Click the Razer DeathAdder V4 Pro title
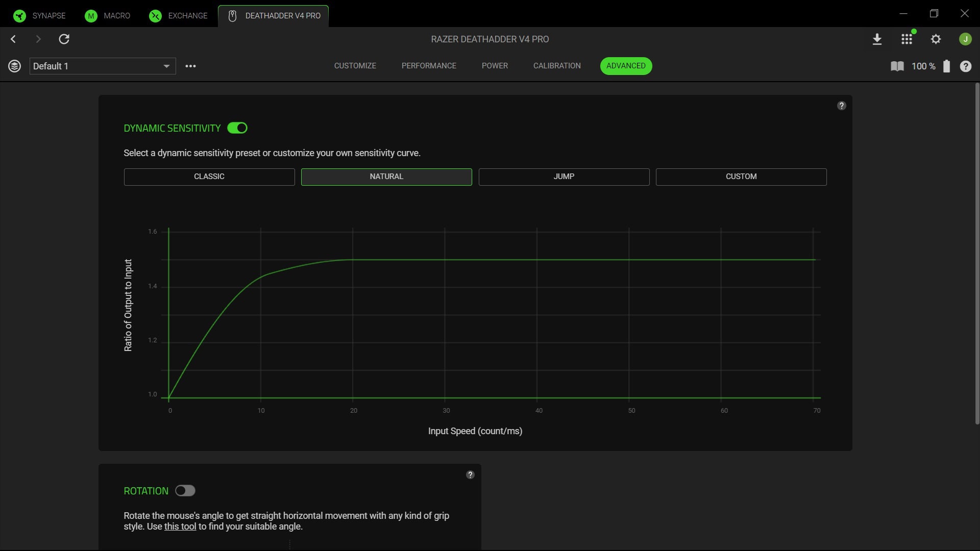Viewport: 980px width, 551px height. coord(490,39)
